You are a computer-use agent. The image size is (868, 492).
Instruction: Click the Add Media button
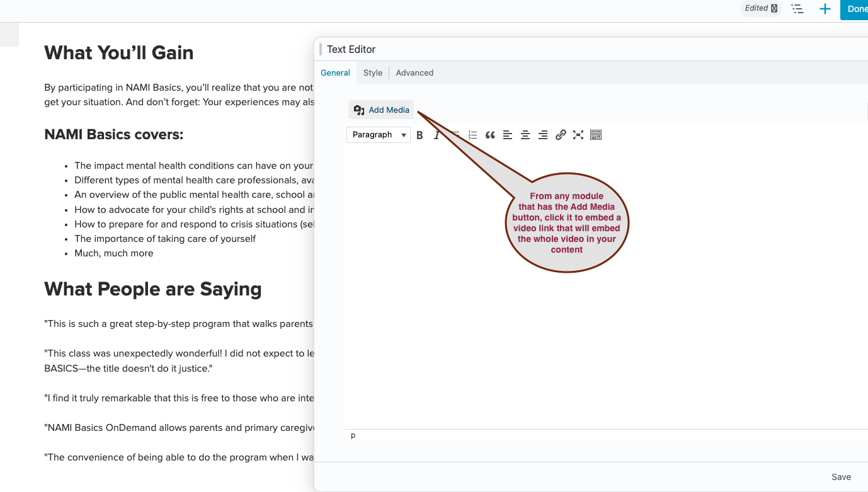point(381,110)
